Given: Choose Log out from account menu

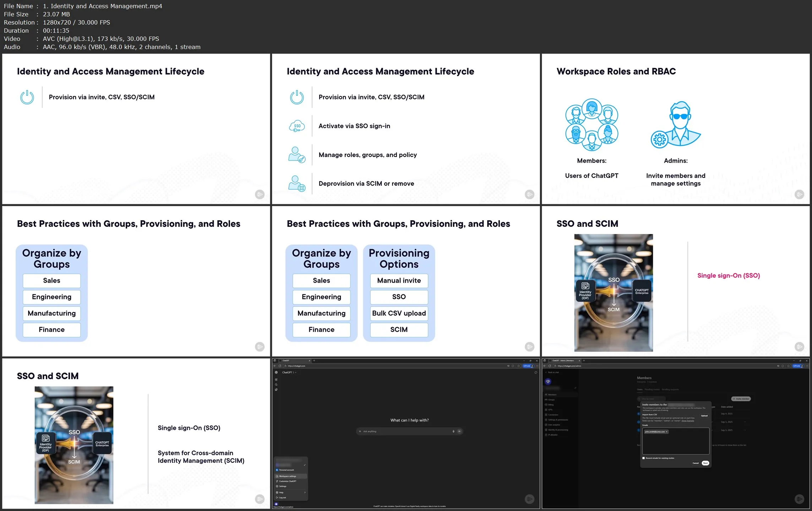Looking at the screenshot, I should (283, 498).
